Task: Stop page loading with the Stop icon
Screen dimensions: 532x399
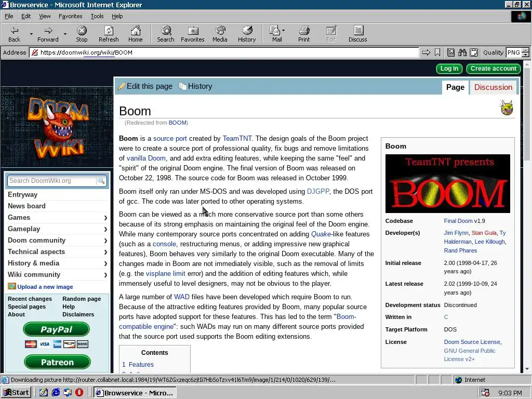Action: [x=82, y=34]
